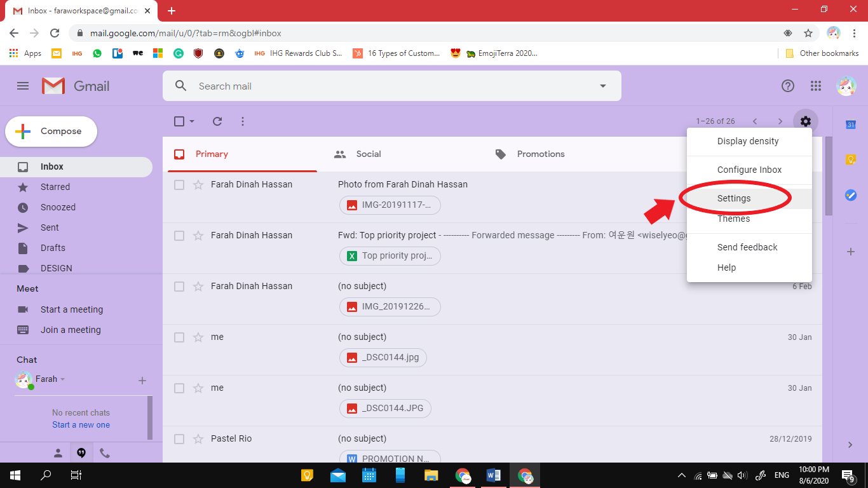Image resolution: width=868 pixels, height=488 pixels.
Task: Show hidden system tray icons
Action: (682, 475)
